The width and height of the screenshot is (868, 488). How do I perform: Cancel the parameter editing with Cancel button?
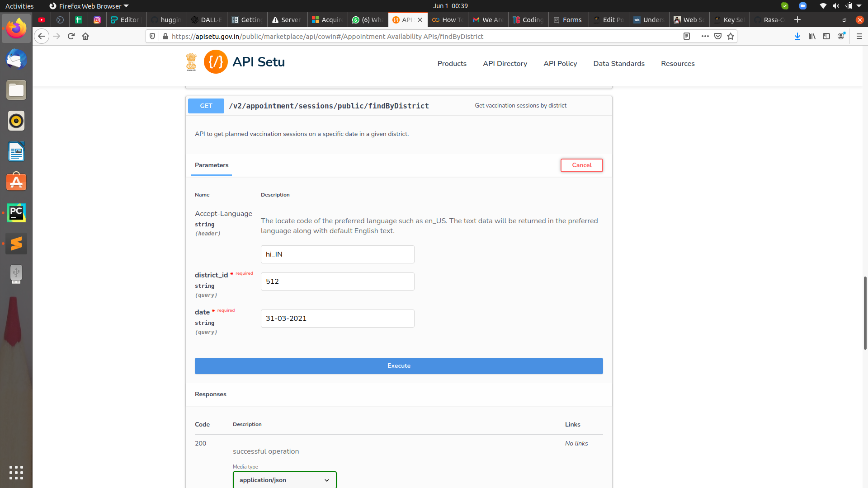[x=581, y=165]
